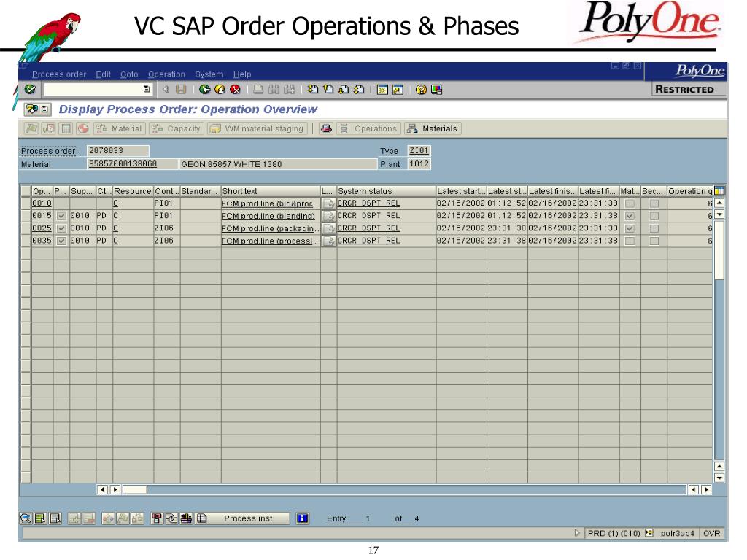Viewport: 747px width, 560px height.
Task: Click FCM prod.line (blending) short text
Action: pos(268,216)
